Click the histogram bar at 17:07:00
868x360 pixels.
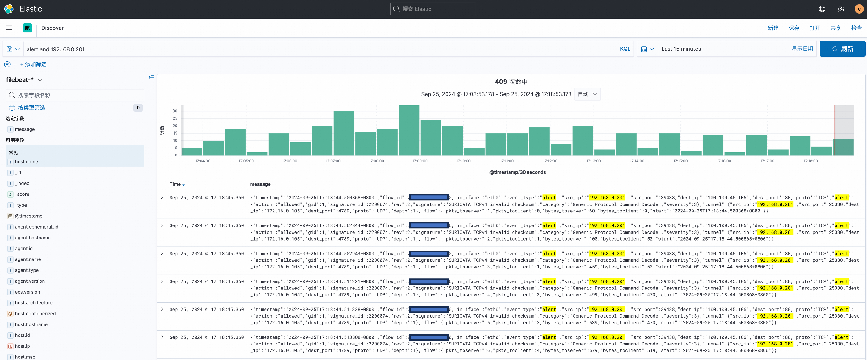point(344,133)
